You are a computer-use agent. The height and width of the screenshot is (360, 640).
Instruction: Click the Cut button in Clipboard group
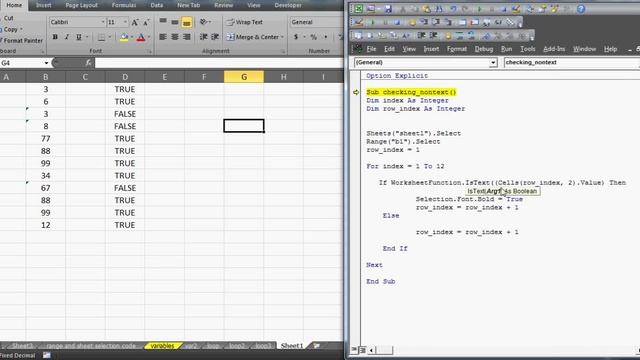click(8, 18)
